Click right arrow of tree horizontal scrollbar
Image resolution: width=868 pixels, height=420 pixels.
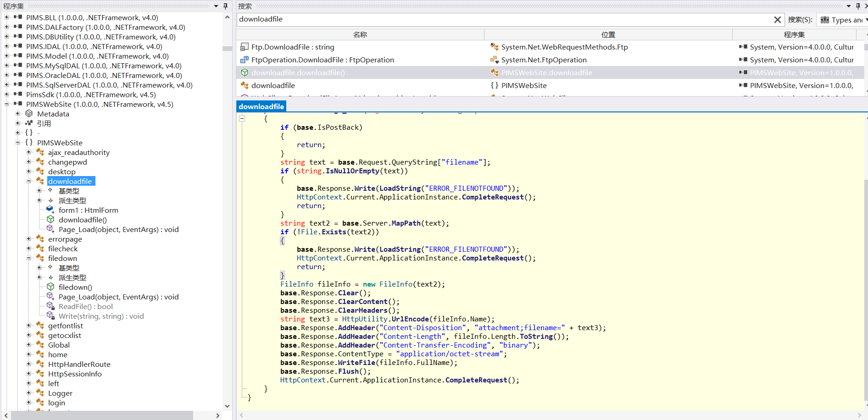[x=217, y=415]
